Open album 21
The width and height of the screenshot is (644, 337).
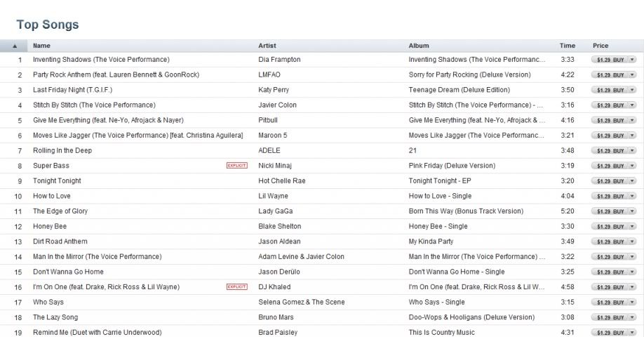pyautogui.click(x=412, y=150)
